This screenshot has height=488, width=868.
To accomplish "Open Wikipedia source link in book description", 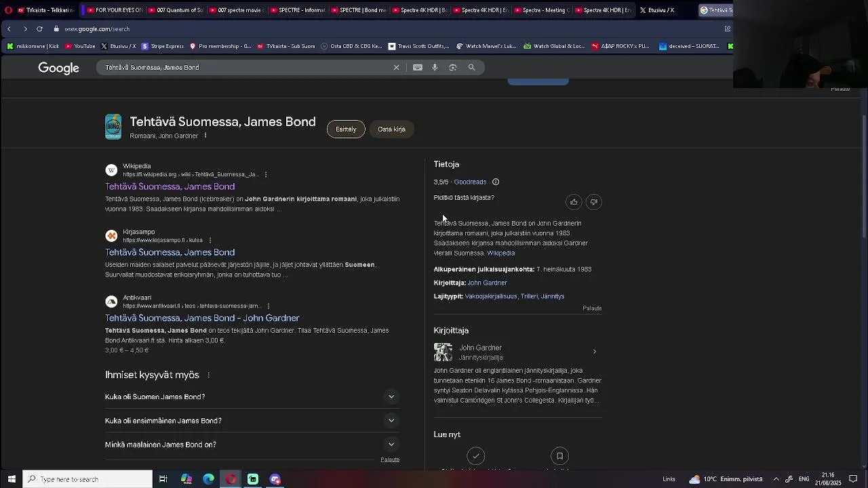I will pos(501,253).
